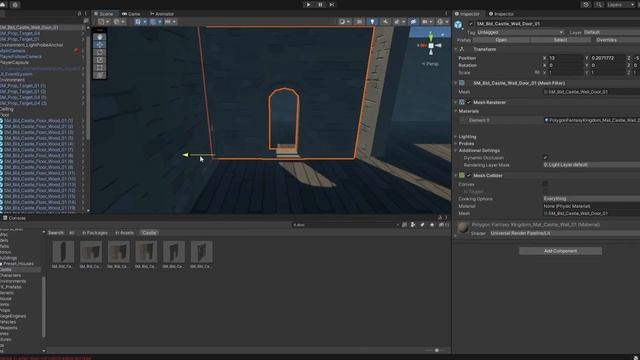The image size is (640, 360).
Task: Toggle the Scale constrain proportions link
Action: point(537,73)
